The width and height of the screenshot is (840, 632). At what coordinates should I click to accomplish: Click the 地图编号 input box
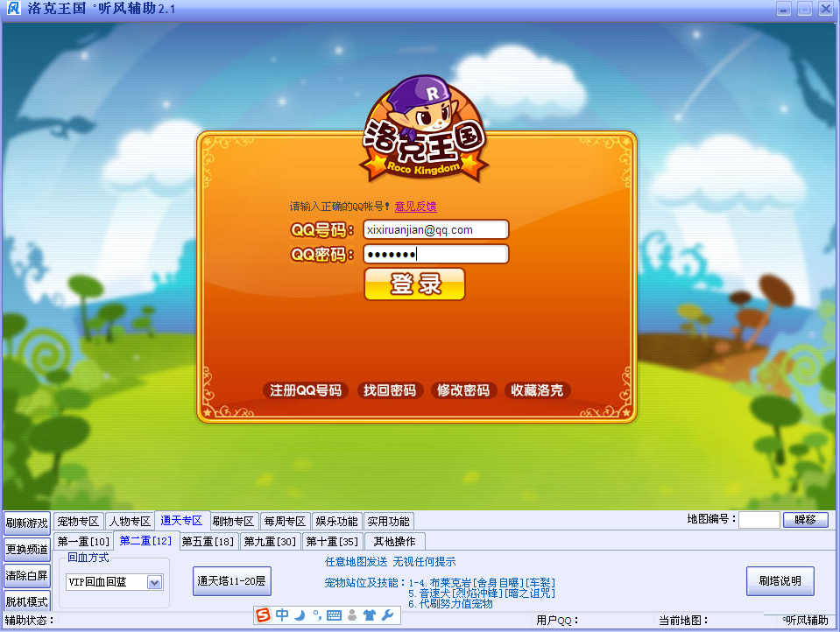759,520
